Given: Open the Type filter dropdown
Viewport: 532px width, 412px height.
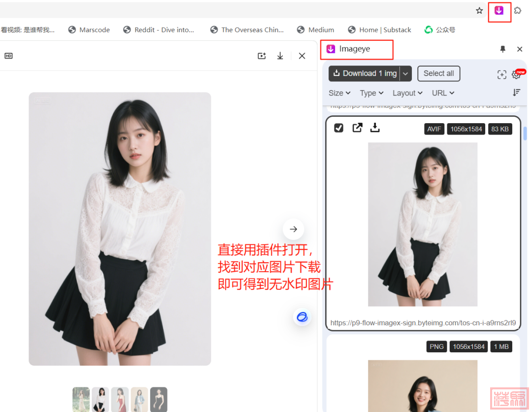Looking at the screenshot, I should [371, 93].
